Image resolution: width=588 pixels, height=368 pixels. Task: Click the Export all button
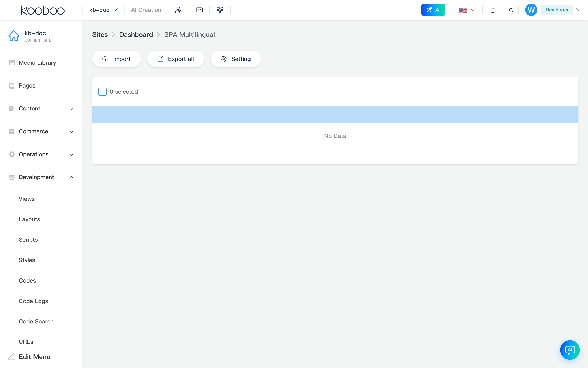pyautogui.click(x=176, y=59)
